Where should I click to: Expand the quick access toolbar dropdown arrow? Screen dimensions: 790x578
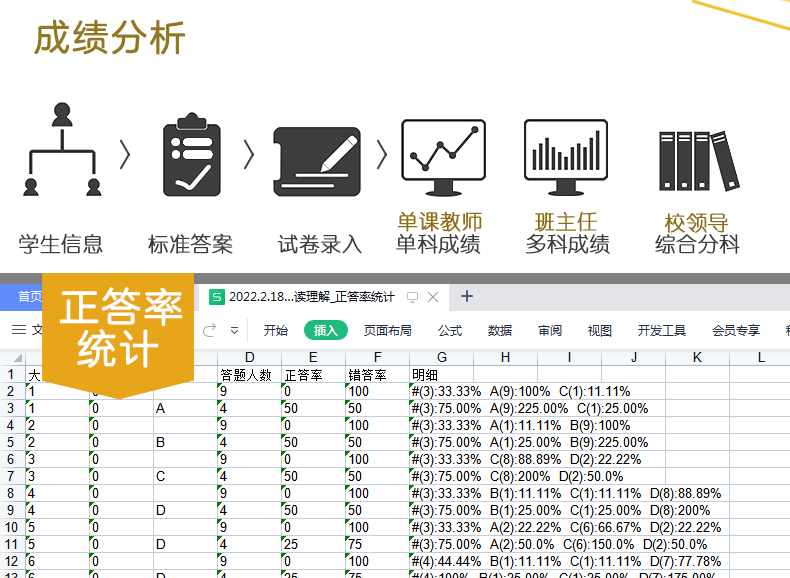[x=234, y=331]
